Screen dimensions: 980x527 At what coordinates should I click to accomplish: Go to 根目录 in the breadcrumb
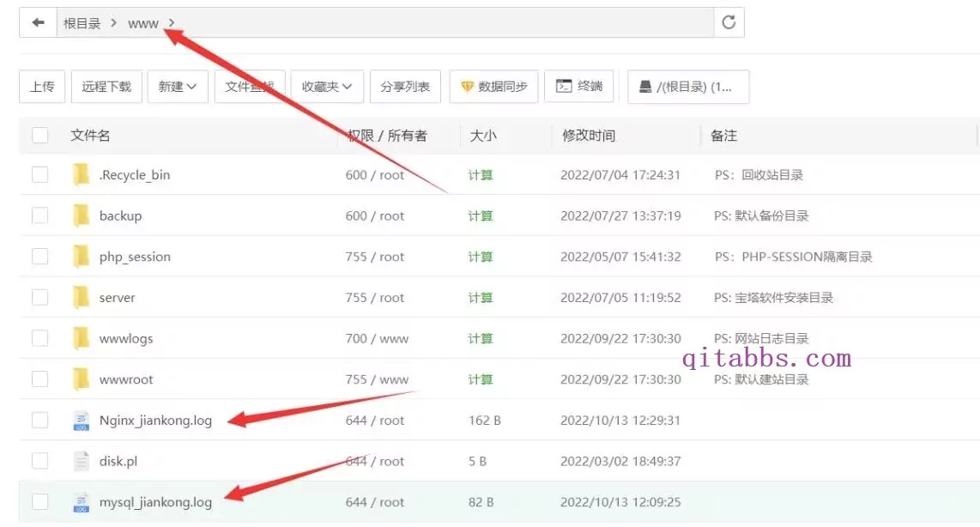coord(82,24)
